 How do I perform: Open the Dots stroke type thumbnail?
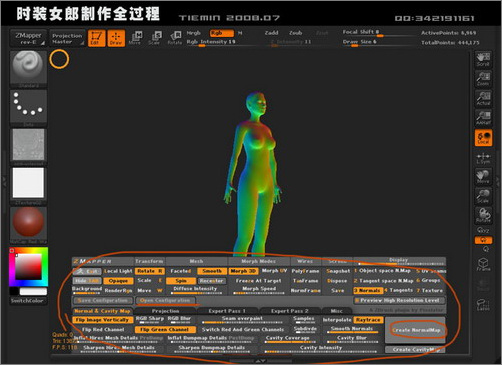tap(28, 108)
